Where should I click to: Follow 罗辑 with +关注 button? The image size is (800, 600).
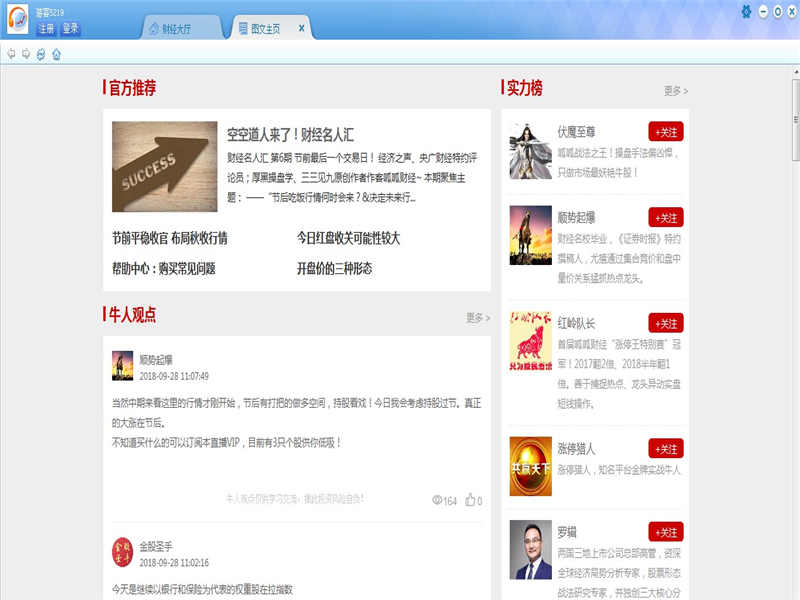point(666,532)
